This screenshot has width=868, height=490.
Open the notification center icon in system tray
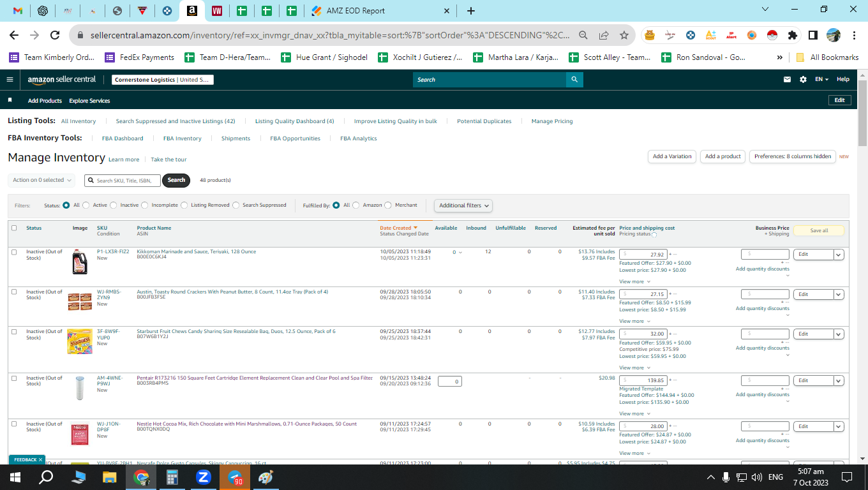pyautogui.click(x=847, y=477)
